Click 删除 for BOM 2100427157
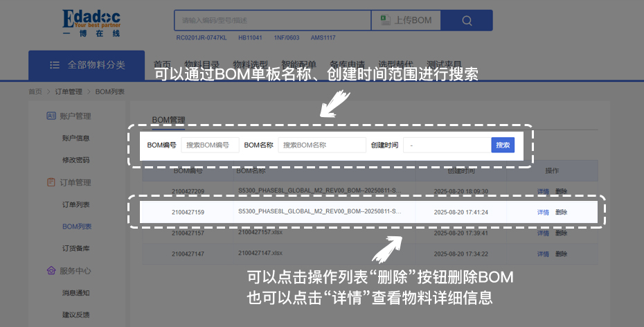Image resolution: width=644 pixels, height=327 pixels. [x=561, y=233]
